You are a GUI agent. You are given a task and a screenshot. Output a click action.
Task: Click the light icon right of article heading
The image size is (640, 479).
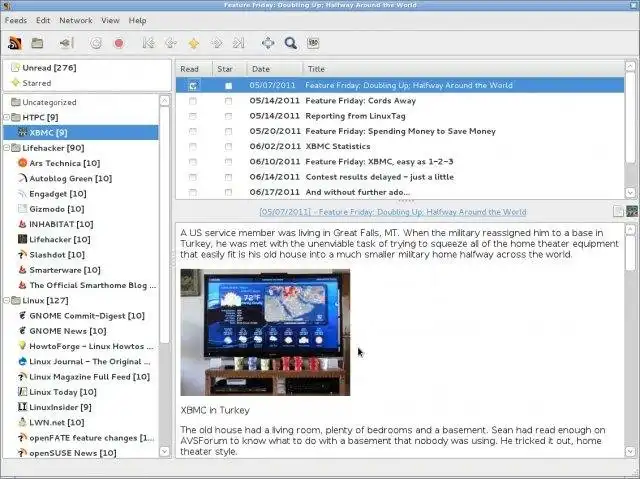point(618,211)
